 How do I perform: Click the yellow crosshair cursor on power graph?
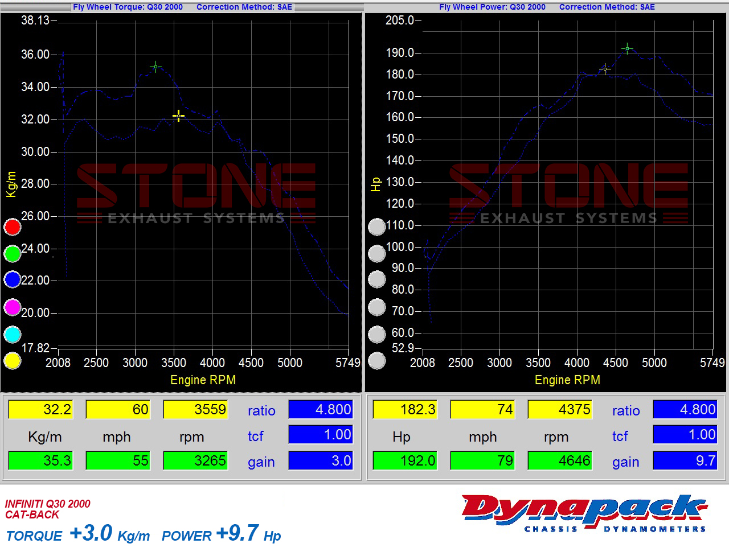pyautogui.click(x=605, y=69)
